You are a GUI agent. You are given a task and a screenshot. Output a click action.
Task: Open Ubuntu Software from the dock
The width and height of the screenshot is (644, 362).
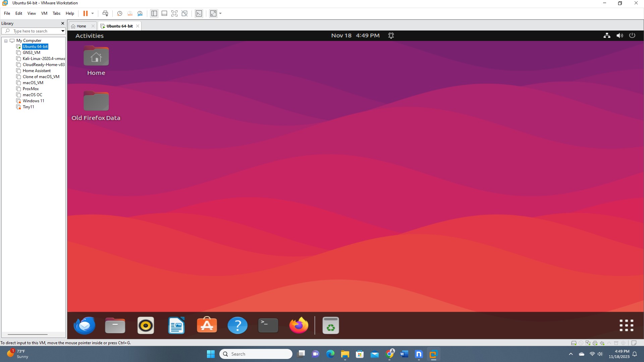coord(207,325)
